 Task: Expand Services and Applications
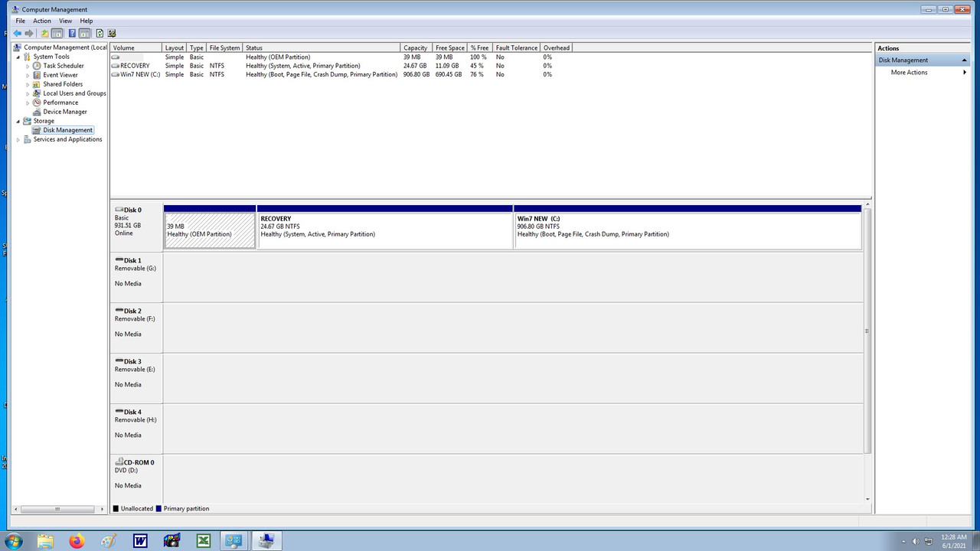[x=18, y=139]
